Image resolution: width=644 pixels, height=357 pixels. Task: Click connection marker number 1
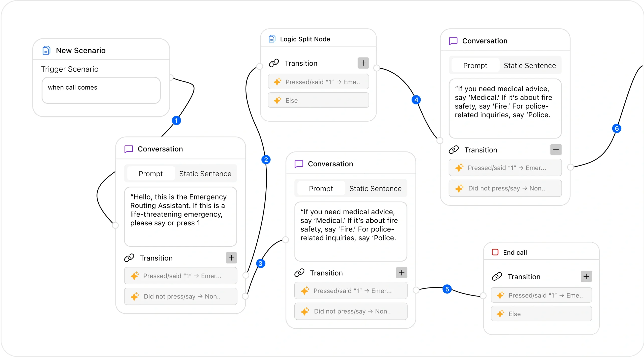tap(176, 121)
